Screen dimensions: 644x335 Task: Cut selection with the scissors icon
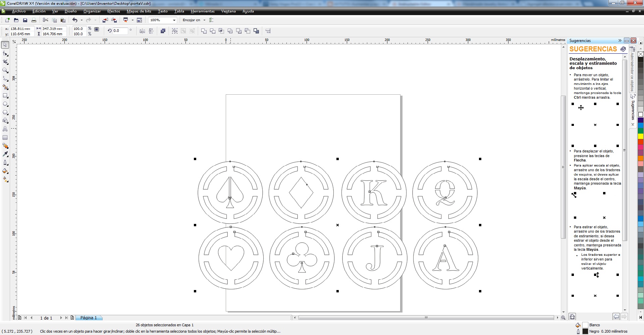tap(46, 20)
